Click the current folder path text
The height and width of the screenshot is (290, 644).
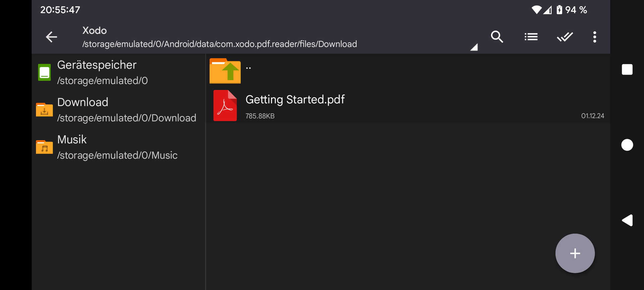(219, 44)
